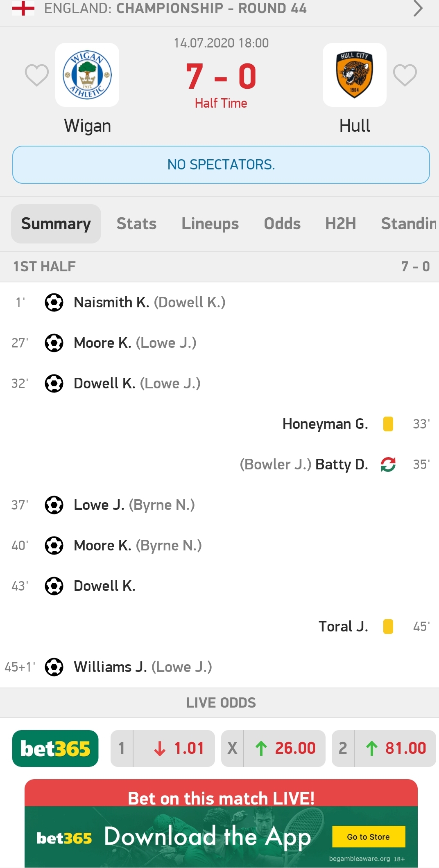Viewport: 439px width, 868px height.
Task: Favorite Hull with the heart icon
Action: (405, 75)
